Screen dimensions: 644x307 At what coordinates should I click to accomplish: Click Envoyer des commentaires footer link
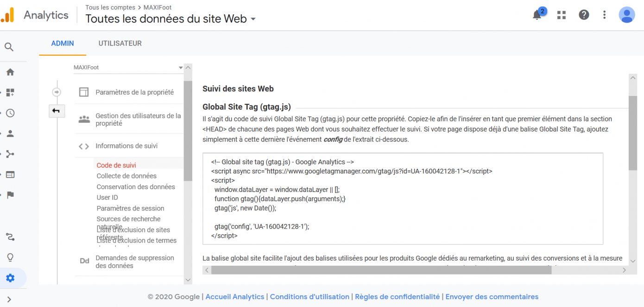coord(492,297)
